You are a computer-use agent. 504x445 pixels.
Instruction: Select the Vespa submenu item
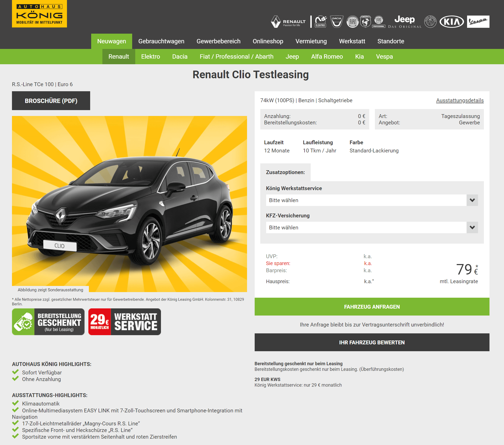(x=384, y=57)
